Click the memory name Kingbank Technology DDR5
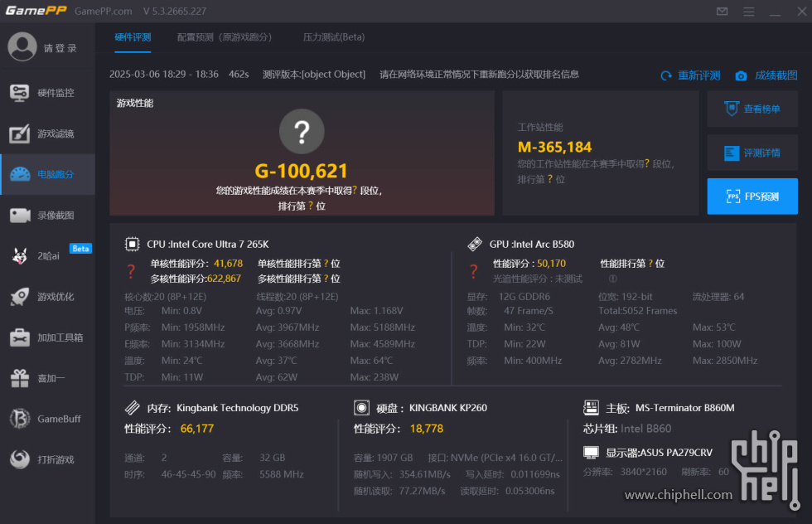Image resolution: width=812 pixels, height=524 pixels. (238, 408)
